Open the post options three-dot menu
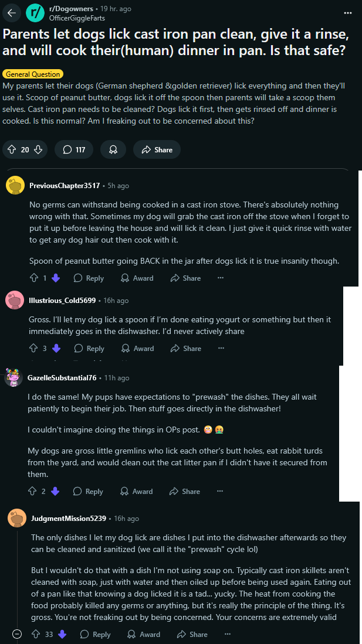The image size is (362, 644). pos(348,13)
